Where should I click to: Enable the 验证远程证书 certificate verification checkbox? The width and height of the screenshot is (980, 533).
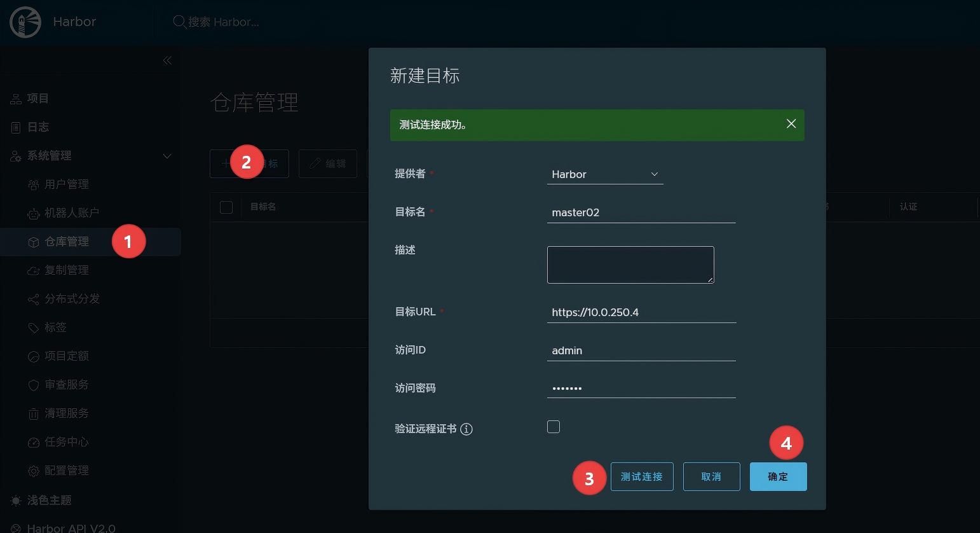[553, 427]
